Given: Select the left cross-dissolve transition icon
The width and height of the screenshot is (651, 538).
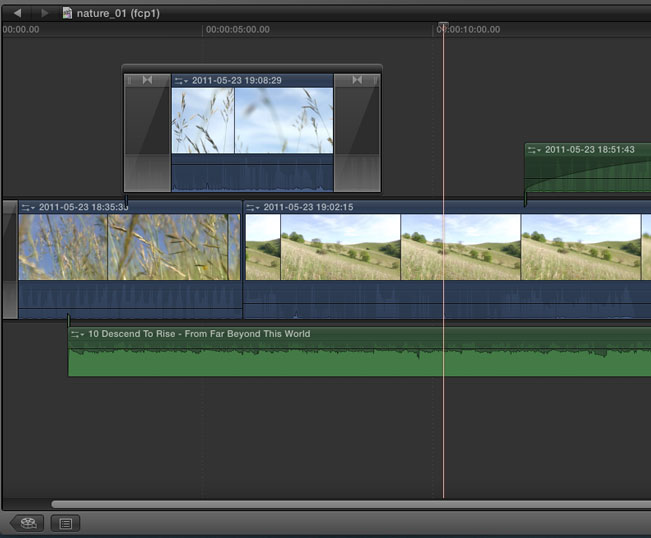Looking at the screenshot, I should [x=147, y=80].
